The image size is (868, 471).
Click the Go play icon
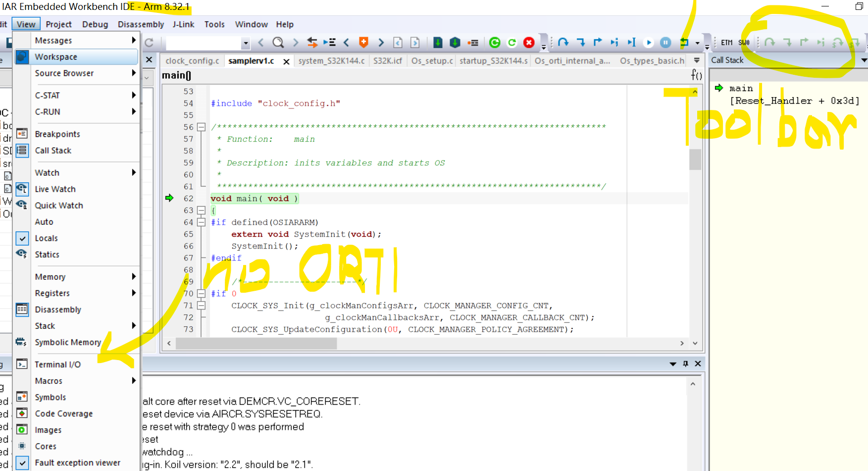(649, 43)
